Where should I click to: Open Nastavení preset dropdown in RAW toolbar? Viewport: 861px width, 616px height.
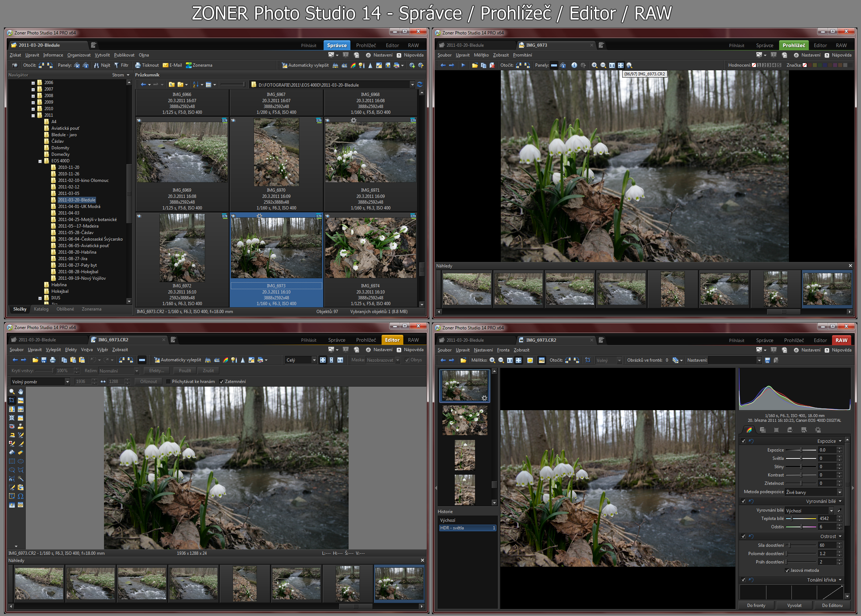pyautogui.click(x=735, y=360)
